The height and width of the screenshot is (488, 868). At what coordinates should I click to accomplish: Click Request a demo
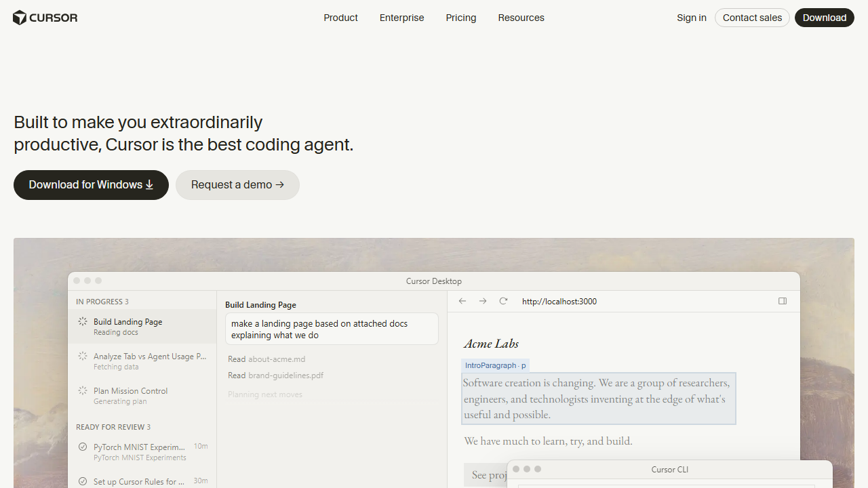click(237, 185)
